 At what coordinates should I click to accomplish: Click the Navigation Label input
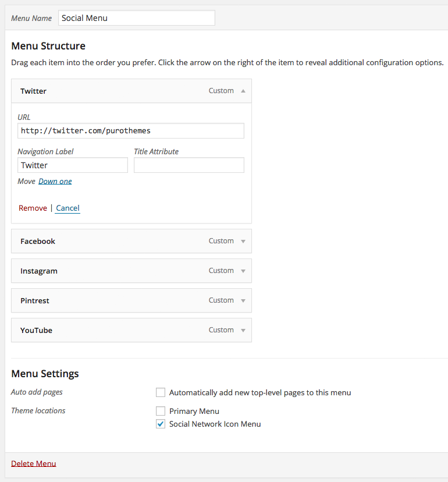tap(72, 165)
